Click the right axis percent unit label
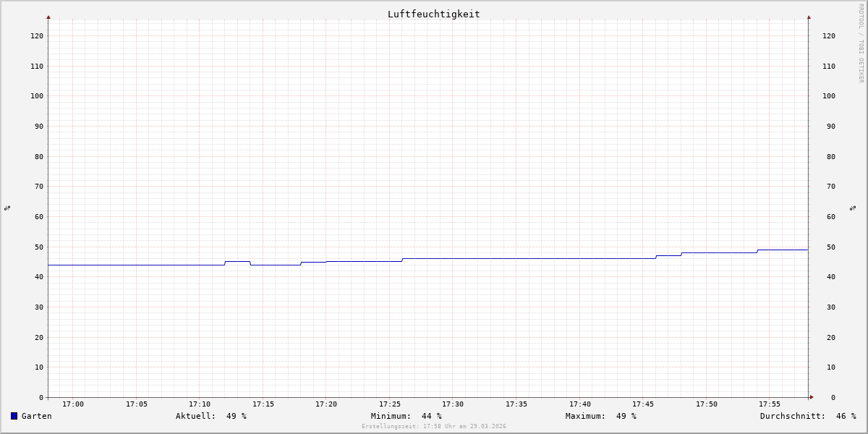Image resolution: width=868 pixels, height=434 pixels. pyautogui.click(x=853, y=208)
